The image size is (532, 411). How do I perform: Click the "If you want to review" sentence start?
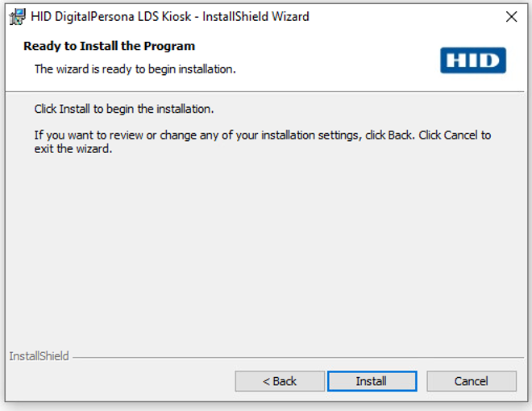(89, 135)
